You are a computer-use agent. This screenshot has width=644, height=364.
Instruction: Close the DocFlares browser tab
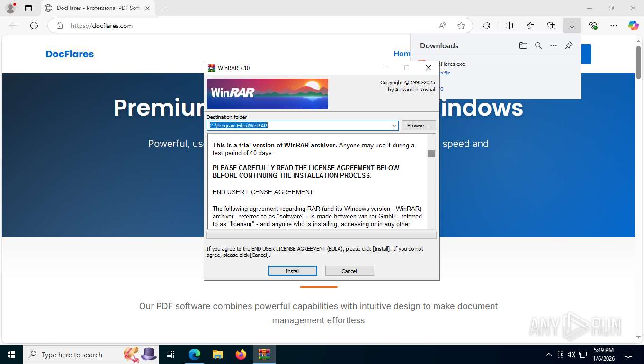[x=147, y=8]
